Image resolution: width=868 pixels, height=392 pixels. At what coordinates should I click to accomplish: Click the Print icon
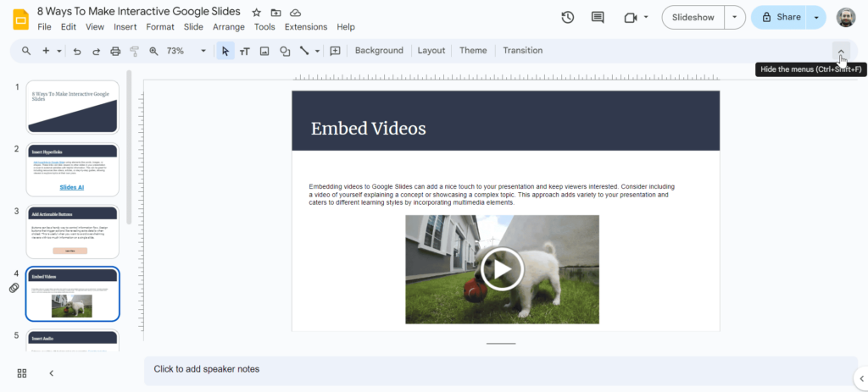[x=115, y=51]
